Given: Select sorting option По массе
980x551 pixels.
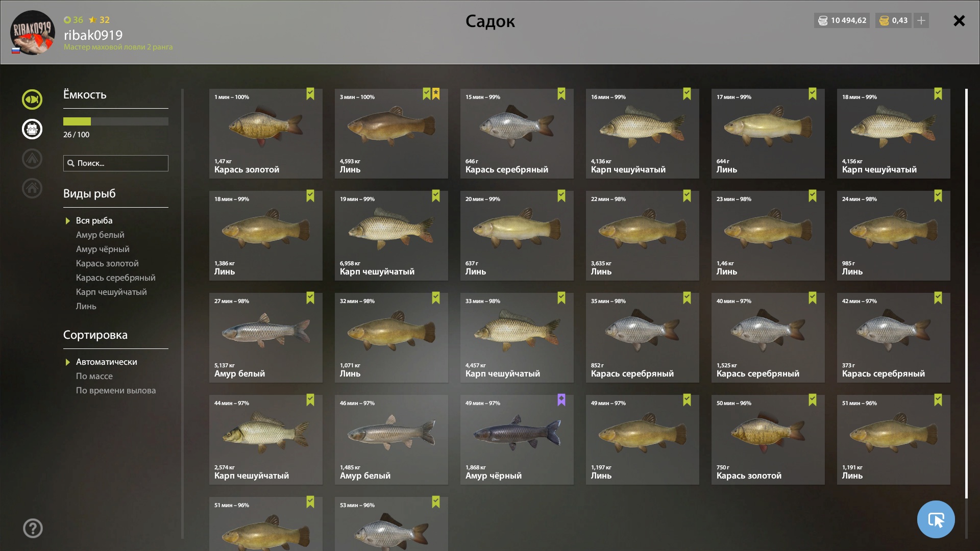Looking at the screenshot, I should (x=94, y=376).
